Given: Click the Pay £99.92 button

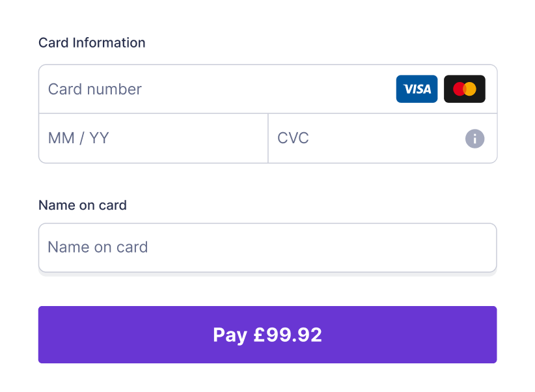Looking at the screenshot, I should click(267, 335).
